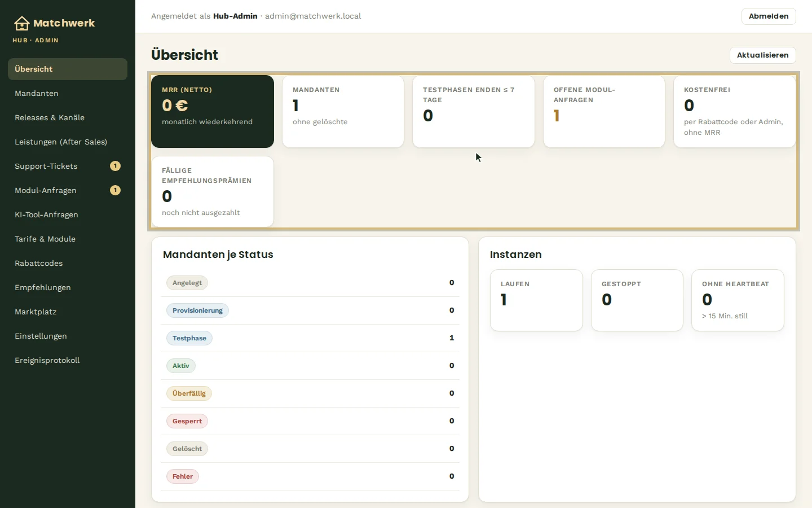This screenshot has height=508, width=812.
Task: Open KI-Tool-Anfragen in the sidebar
Action: point(68,214)
